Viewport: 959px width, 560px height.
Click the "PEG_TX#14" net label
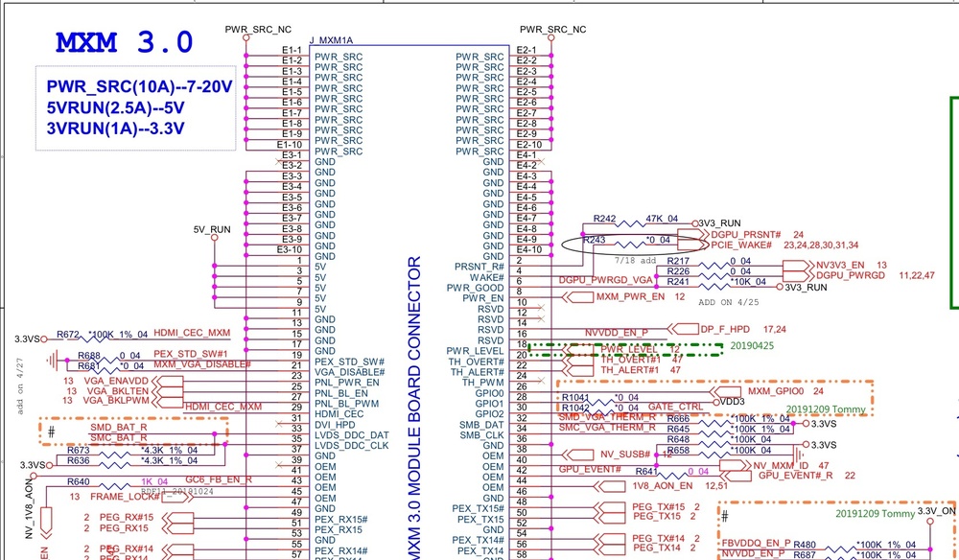658,539
